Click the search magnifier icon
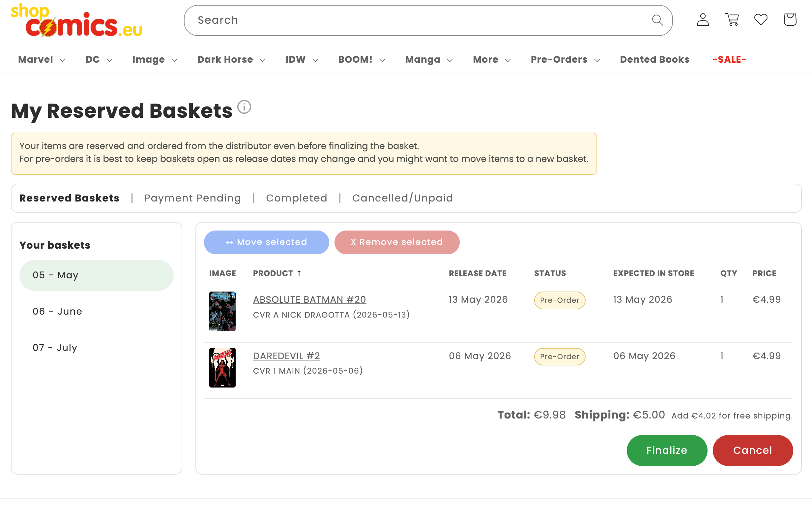This screenshot has width=812, height=529. pos(657,20)
